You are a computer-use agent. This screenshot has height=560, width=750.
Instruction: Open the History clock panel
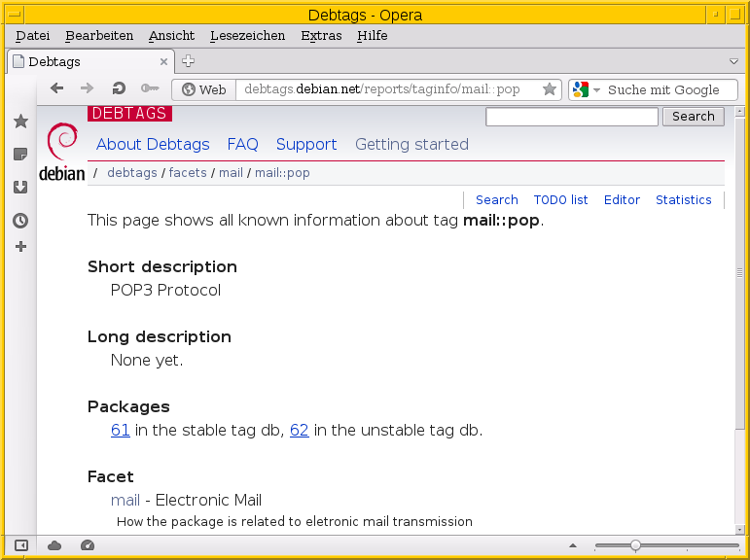pyautogui.click(x=20, y=221)
